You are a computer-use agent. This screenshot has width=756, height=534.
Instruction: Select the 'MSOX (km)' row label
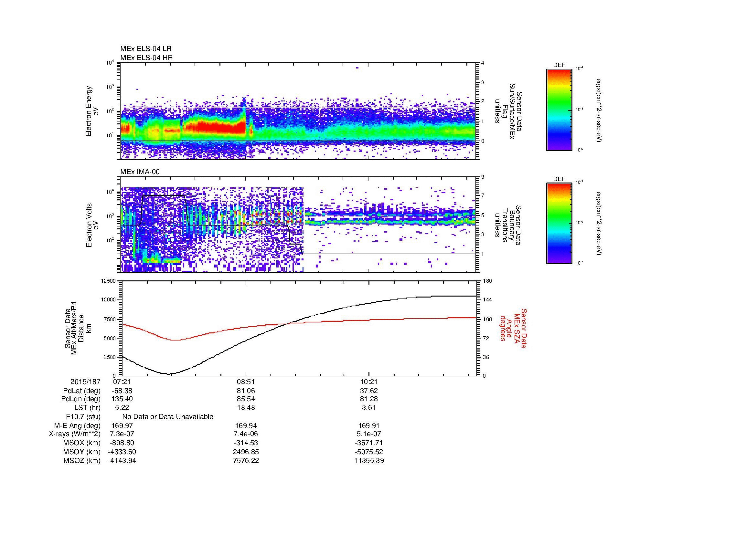pyautogui.click(x=82, y=443)
